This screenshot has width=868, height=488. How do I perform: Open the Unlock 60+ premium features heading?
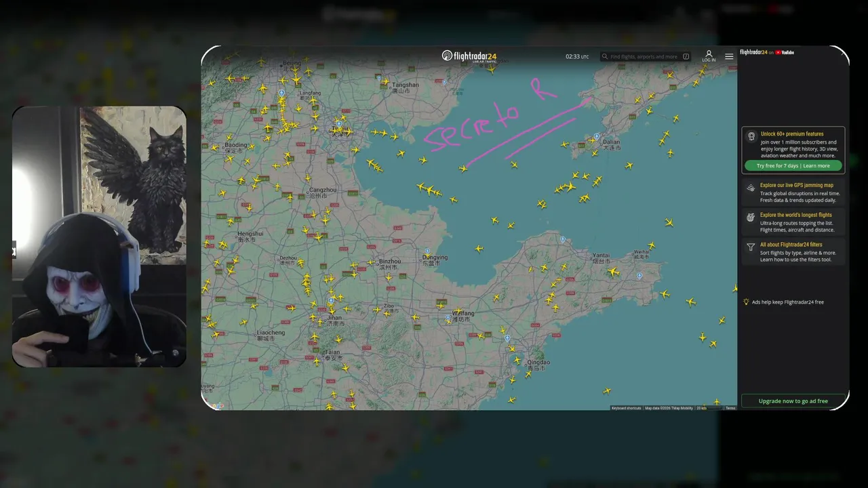pos(792,134)
